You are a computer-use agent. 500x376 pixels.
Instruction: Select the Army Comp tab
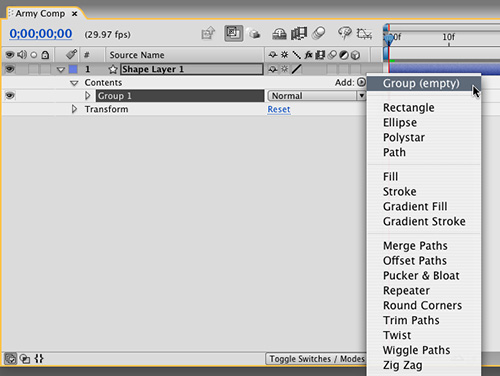pos(40,14)
